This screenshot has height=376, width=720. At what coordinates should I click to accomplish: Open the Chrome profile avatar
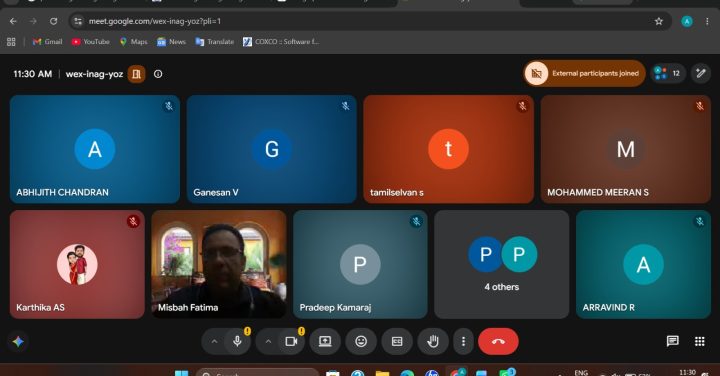tap(687, 21)
